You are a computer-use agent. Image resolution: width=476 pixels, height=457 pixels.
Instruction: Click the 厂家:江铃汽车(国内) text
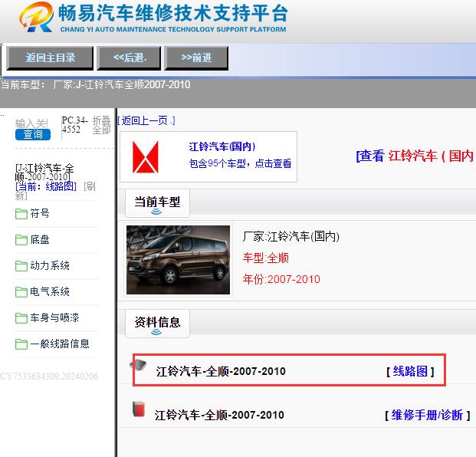click(291, 236)
